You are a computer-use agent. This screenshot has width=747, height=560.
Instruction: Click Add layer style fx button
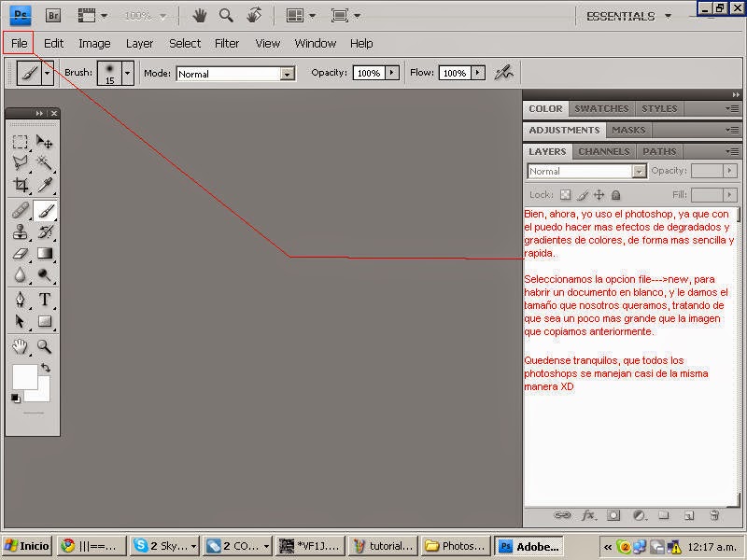[588, 515]
